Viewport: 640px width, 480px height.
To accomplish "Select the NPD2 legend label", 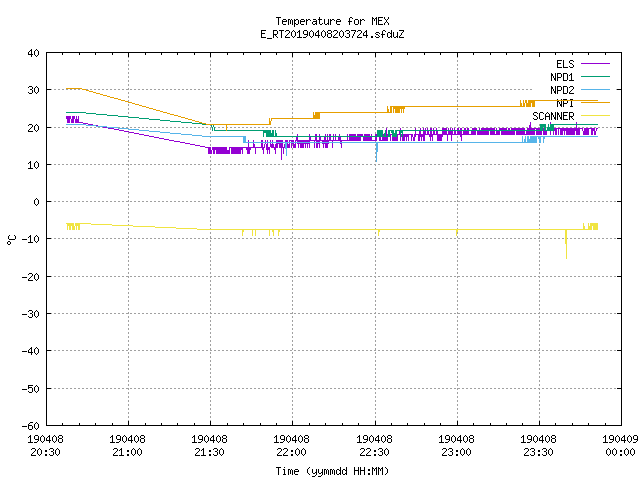I will click(562, 90).
